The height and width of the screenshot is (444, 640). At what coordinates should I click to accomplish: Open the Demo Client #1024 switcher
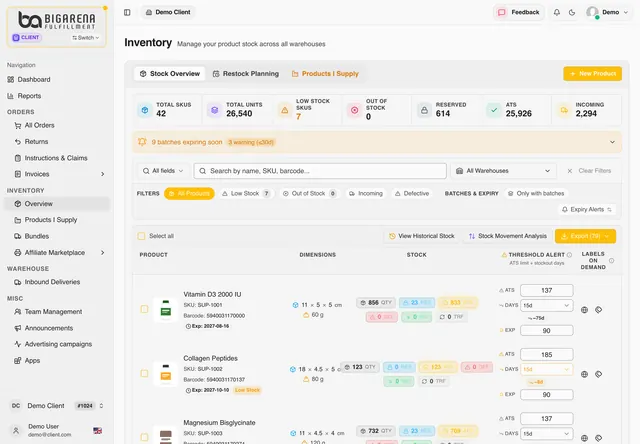[x=57, y=406]
